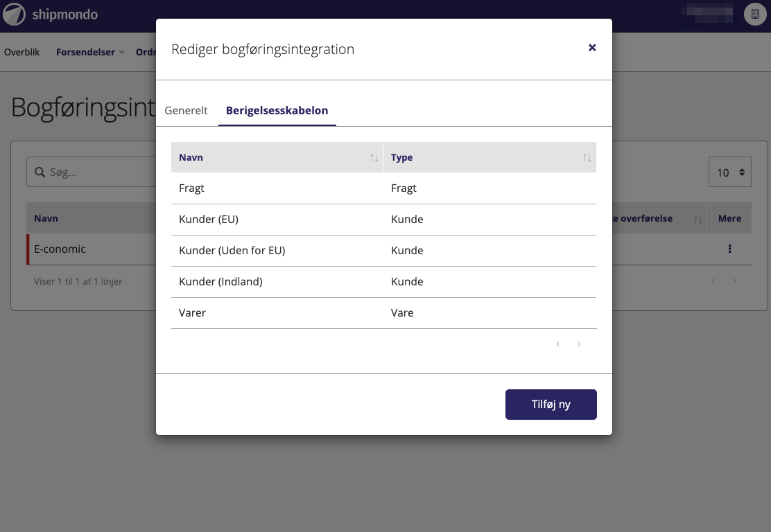The image size is (771, 532).
Task: Select the Kunder (Indland) row
Action: [x=220, y=282]
